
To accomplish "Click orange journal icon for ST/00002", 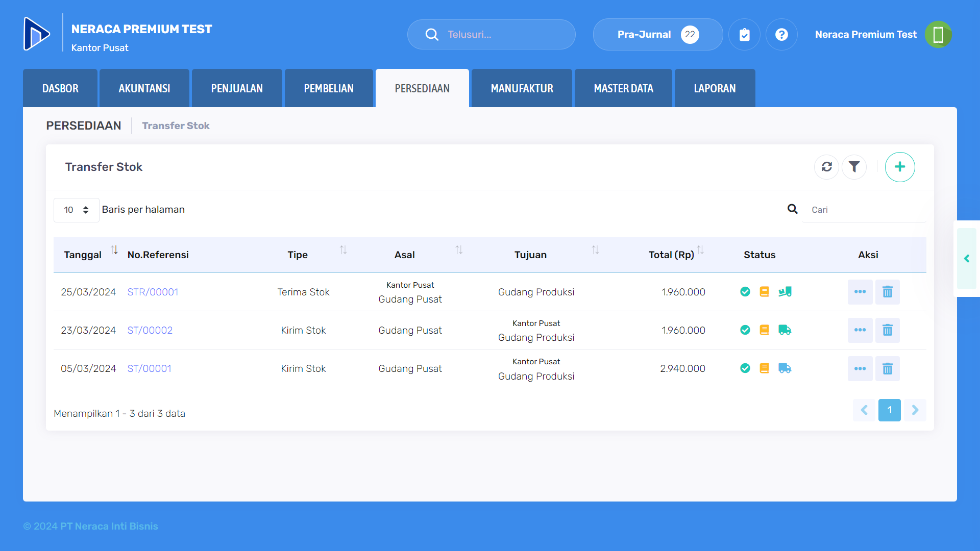I will point(764,330).
